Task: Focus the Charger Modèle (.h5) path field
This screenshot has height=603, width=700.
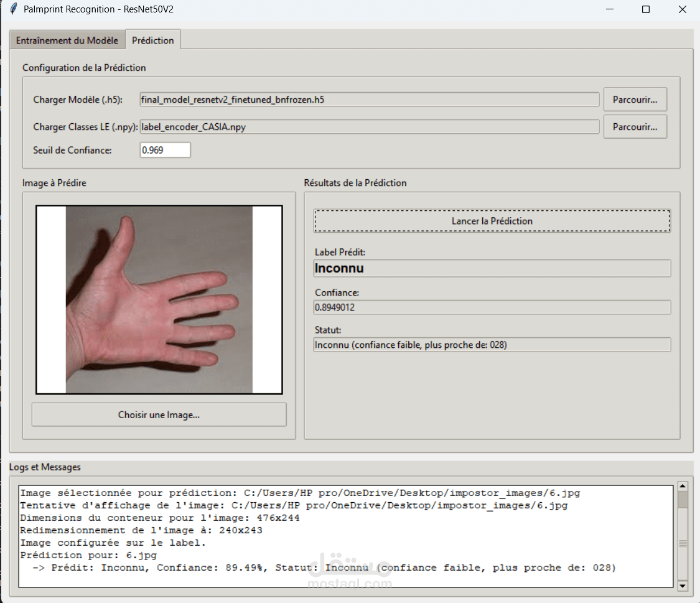Action: [369, 100]
